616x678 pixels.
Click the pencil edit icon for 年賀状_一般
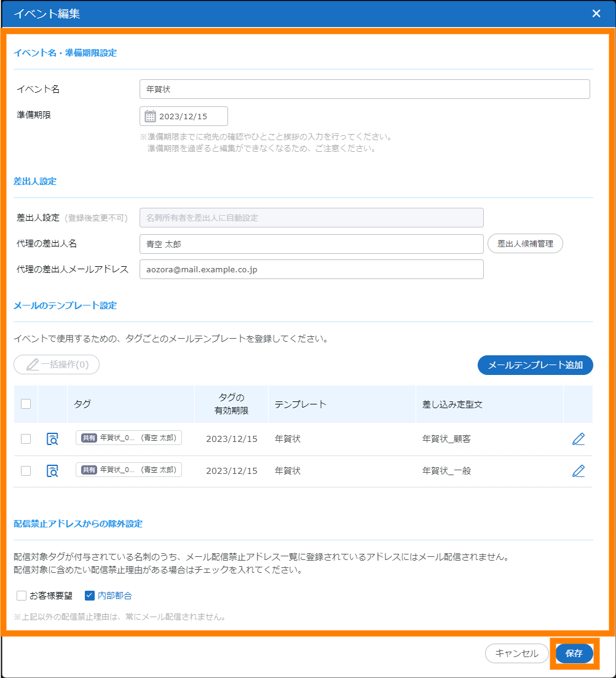pos(578,471)
